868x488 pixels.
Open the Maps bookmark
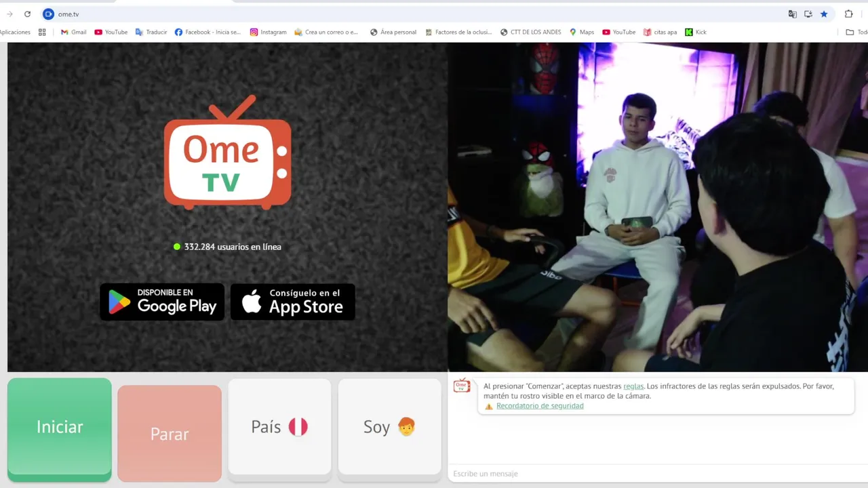tap(581, 32)
